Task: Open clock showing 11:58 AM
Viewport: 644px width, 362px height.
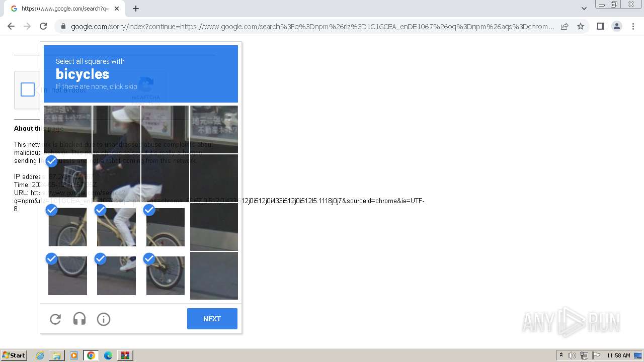Action: [618, 355]
